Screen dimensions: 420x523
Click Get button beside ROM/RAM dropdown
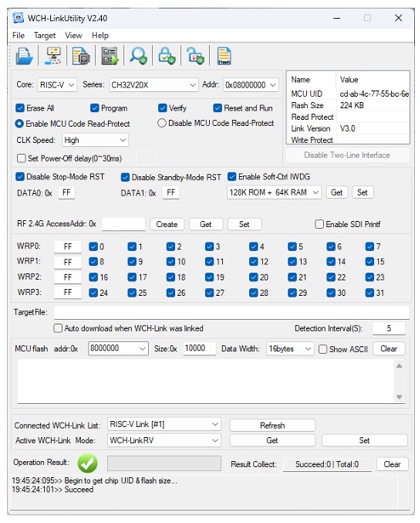click(x=337, y=192)
